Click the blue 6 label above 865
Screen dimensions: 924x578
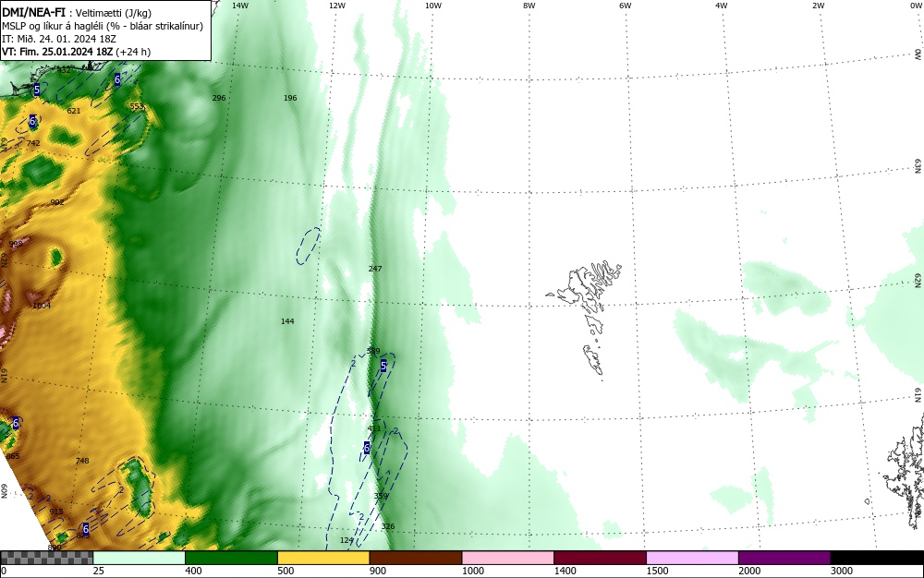16,423
